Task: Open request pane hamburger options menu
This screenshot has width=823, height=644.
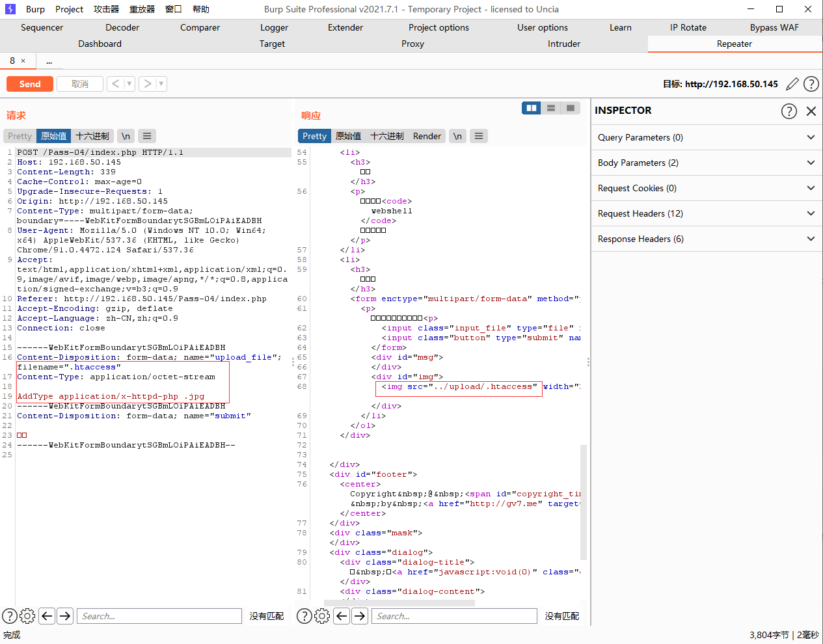Action: (x=147, y=136)
